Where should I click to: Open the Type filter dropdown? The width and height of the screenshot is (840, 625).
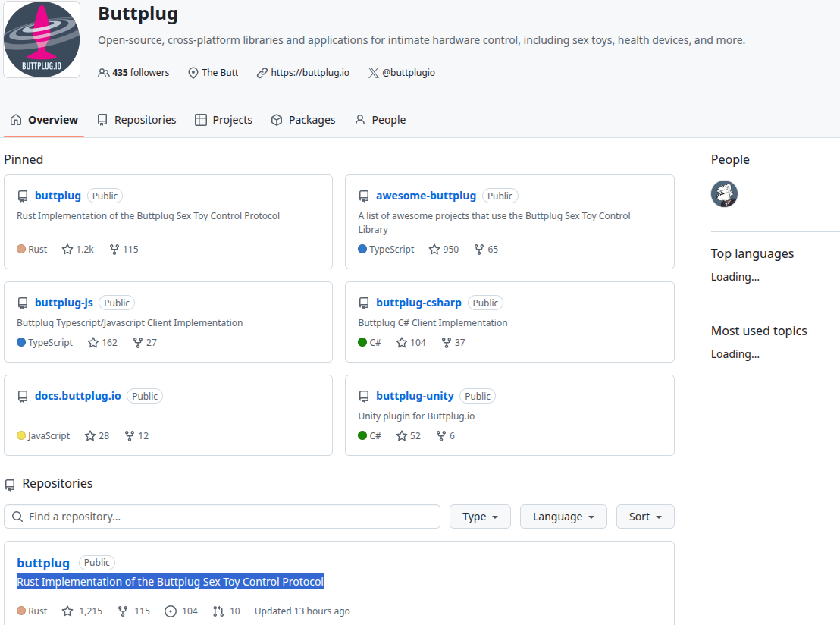pyautogui.click(x=480, y=517)
